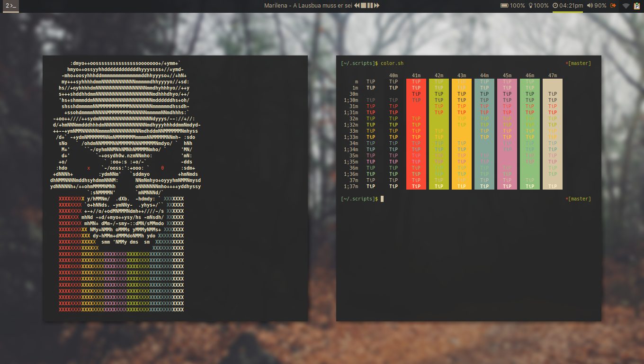This screenshot has width=644, height=364.
Task: Click the 43m yellow color column
Action: coord(462,134)
